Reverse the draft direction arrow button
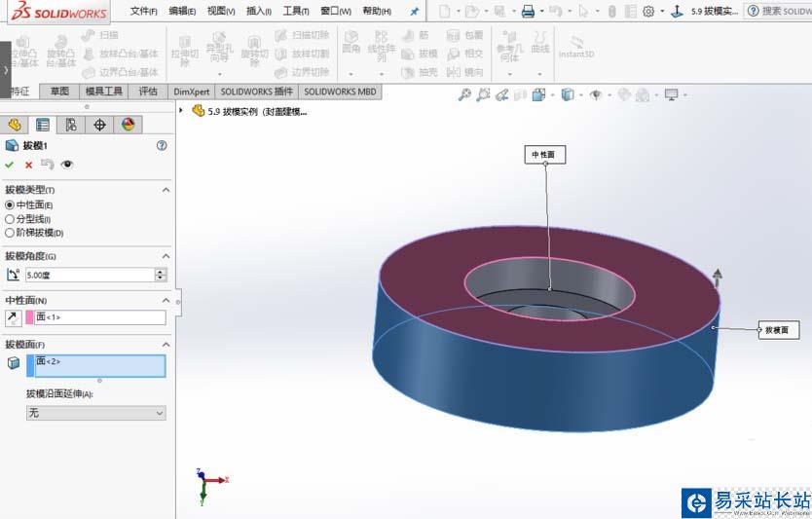812x519 pixels. click(x=13, y=318)
